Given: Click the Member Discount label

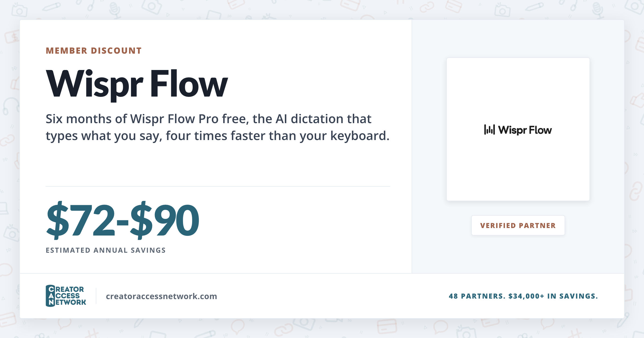Looking at the screenshot, I should click(94, 51).
